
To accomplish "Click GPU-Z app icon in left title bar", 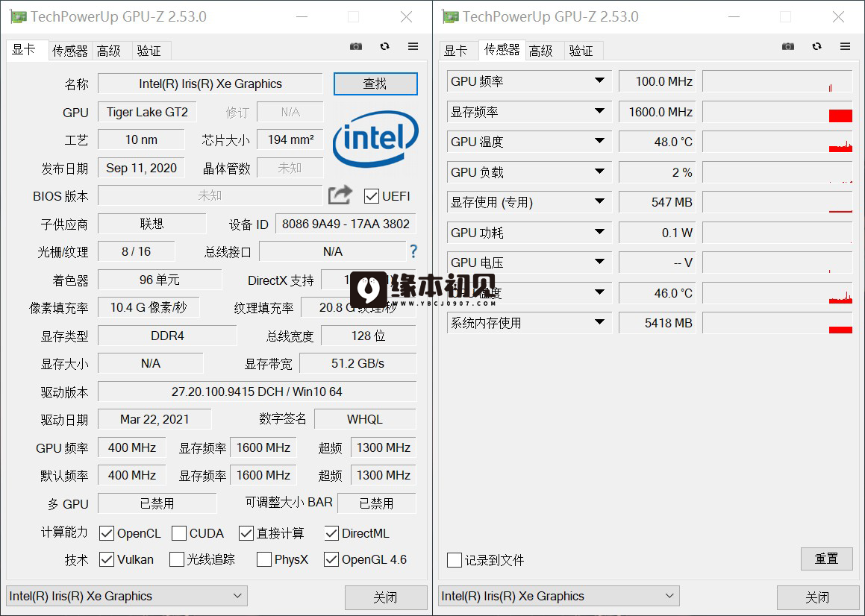I will coord(18,16).
